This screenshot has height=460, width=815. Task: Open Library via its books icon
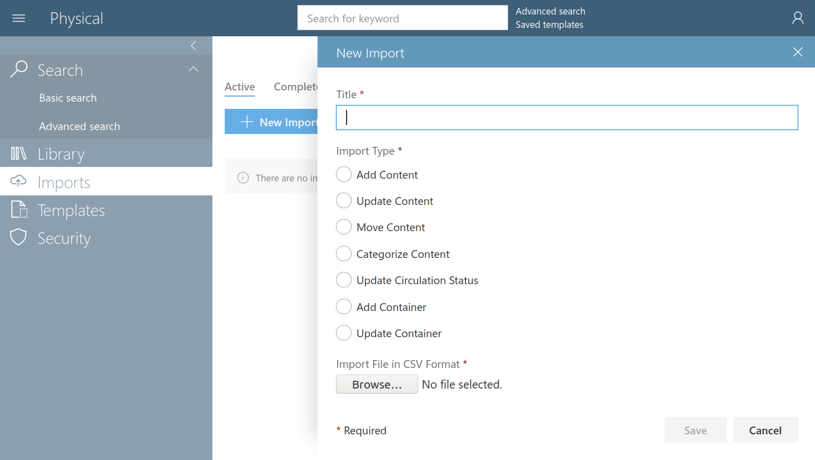click(19, 153)
